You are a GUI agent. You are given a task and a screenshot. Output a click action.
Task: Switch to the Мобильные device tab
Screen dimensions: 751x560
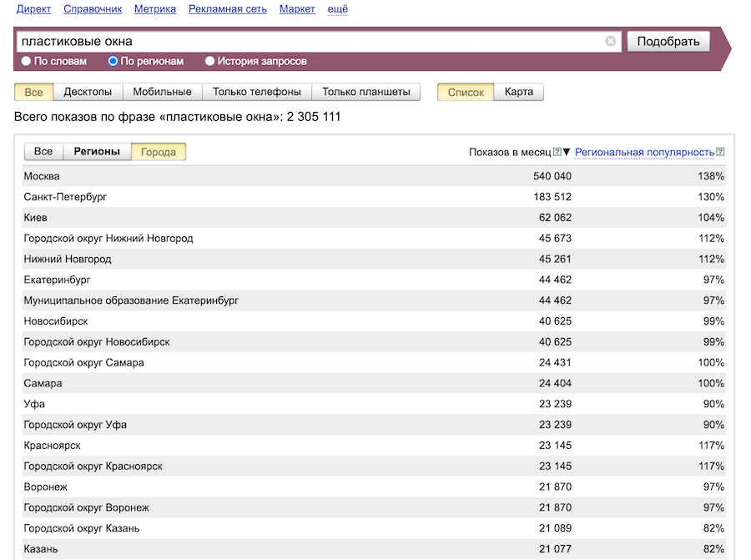coord(162,92)
